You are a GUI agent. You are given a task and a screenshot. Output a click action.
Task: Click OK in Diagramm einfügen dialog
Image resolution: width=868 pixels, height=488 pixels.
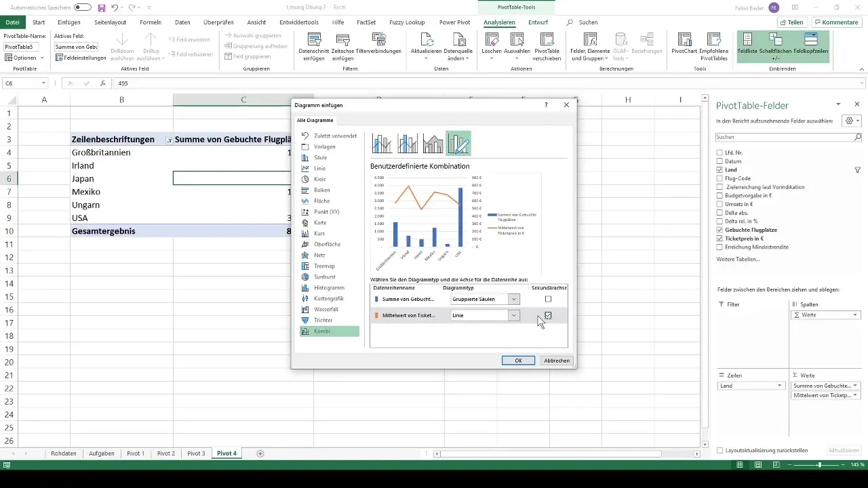pos(518,361)
